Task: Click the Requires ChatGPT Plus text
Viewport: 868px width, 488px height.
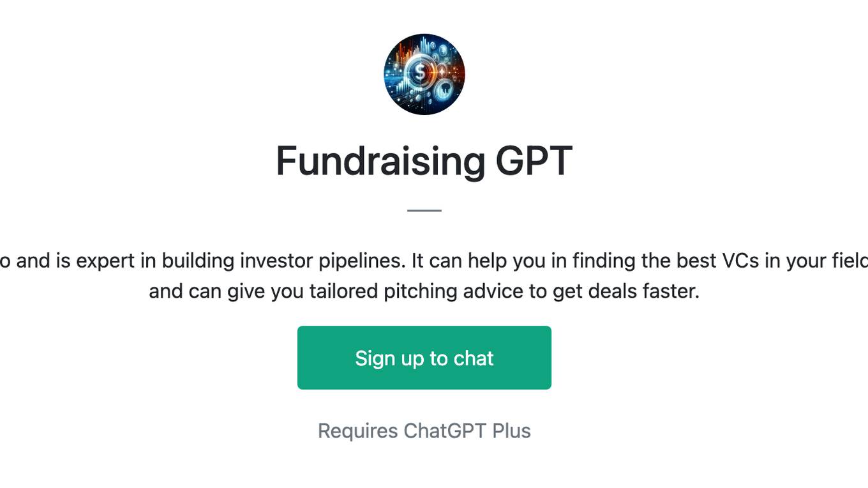Action: 424,431
